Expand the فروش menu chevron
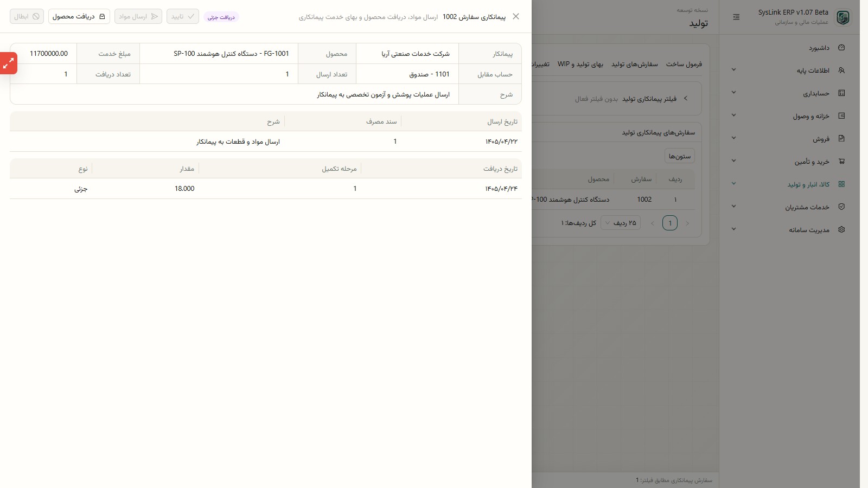This screenshot has height=488, width=868. (733, 138)
